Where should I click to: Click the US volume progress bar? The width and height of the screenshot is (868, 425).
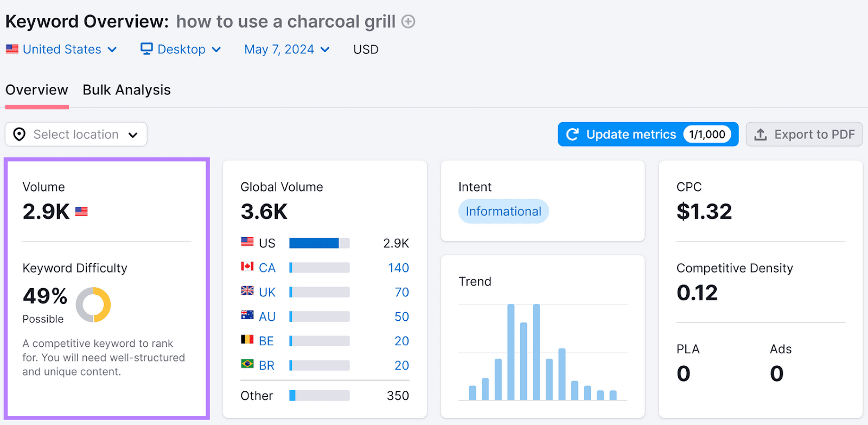318,243
